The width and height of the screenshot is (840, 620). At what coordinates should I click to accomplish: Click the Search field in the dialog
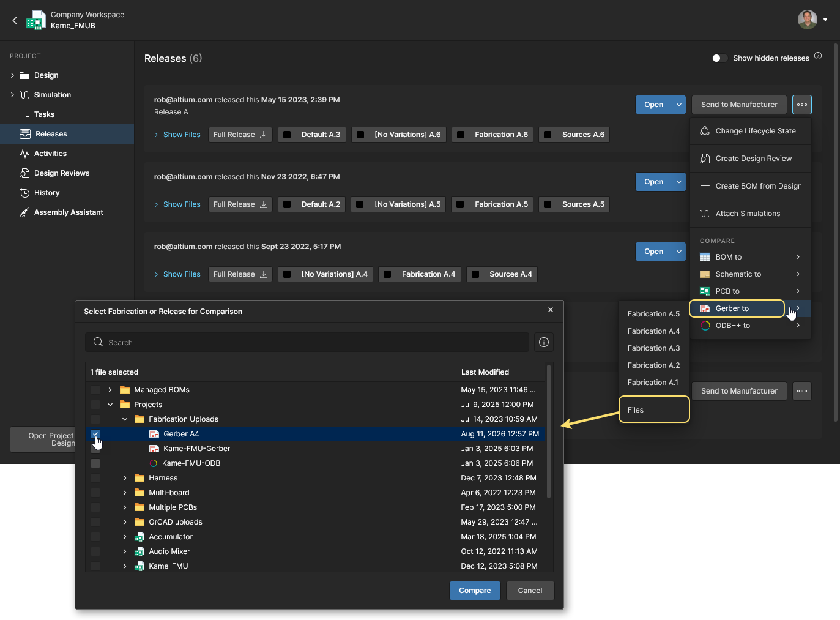coord(307,342)
